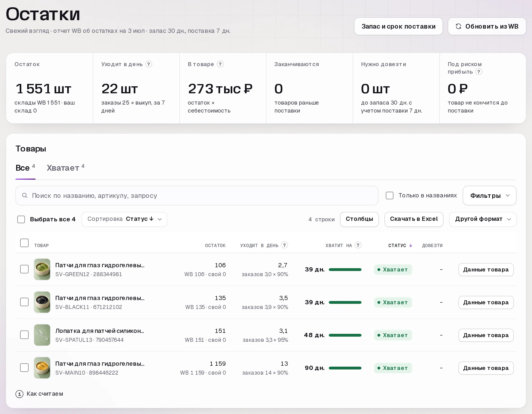Click the заказов 3,9 × 90% text
Image resolution: width=532 pixels, height=414 pixels.
[x=265, y=307]
